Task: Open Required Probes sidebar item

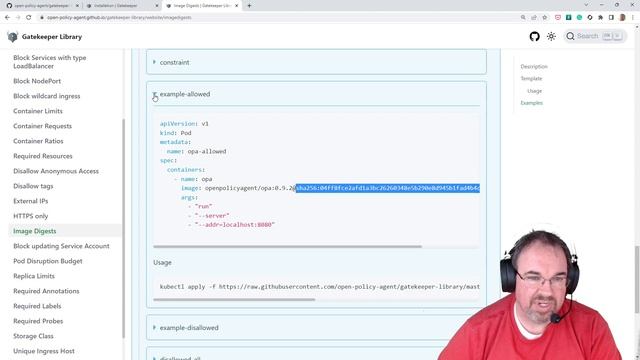Action: (x=38, y=321)
